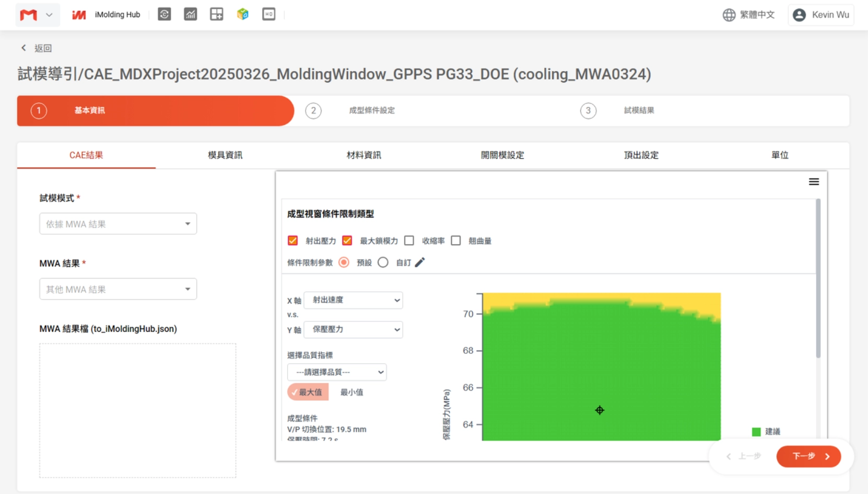The width and height of the screenshot is (868, 494).
Task: Click the HD icon in top toolbar
Action: 268,15
